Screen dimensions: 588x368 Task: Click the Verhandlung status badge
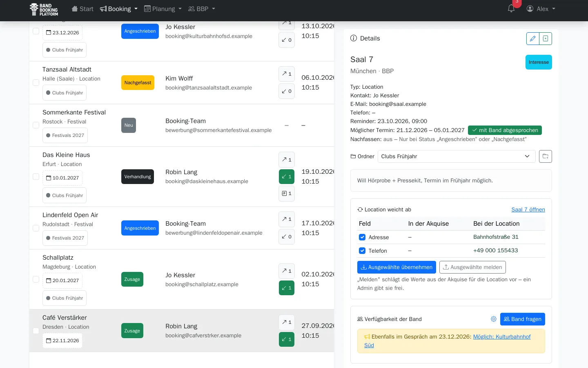(x=138, y=177)
